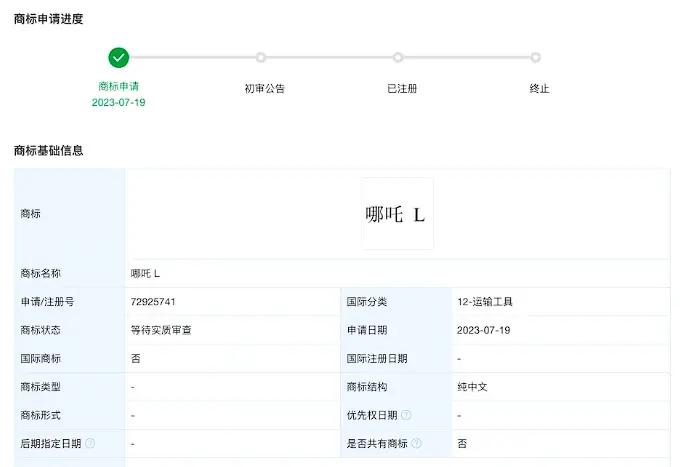Click the 是否共有商标 field label
680x467 pixels.
point(377,443)
